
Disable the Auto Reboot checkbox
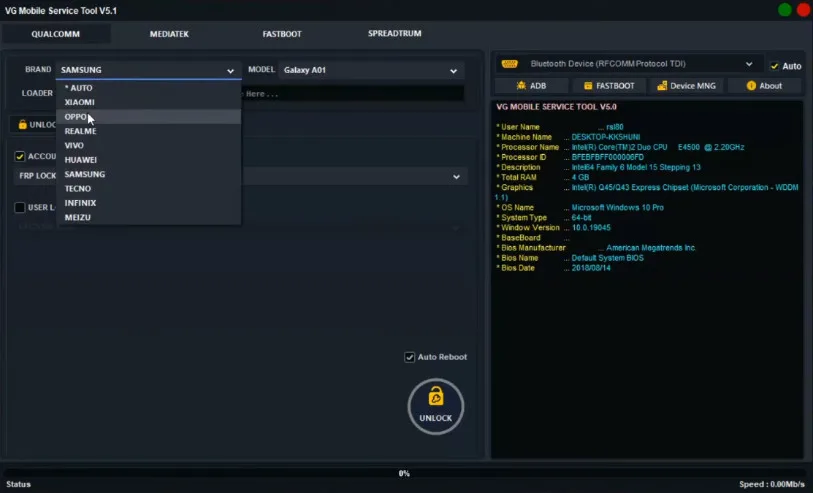click(410, 357)
